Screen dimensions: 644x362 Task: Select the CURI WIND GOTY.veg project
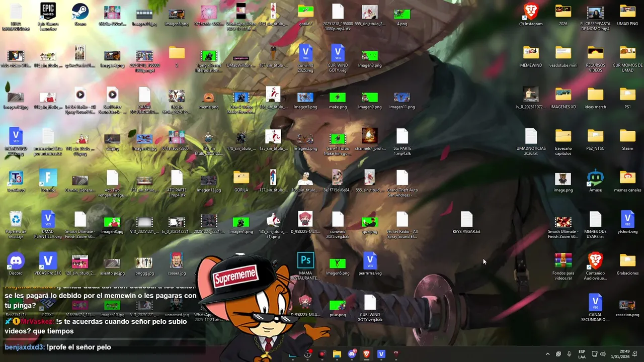(x=338, y=58)
